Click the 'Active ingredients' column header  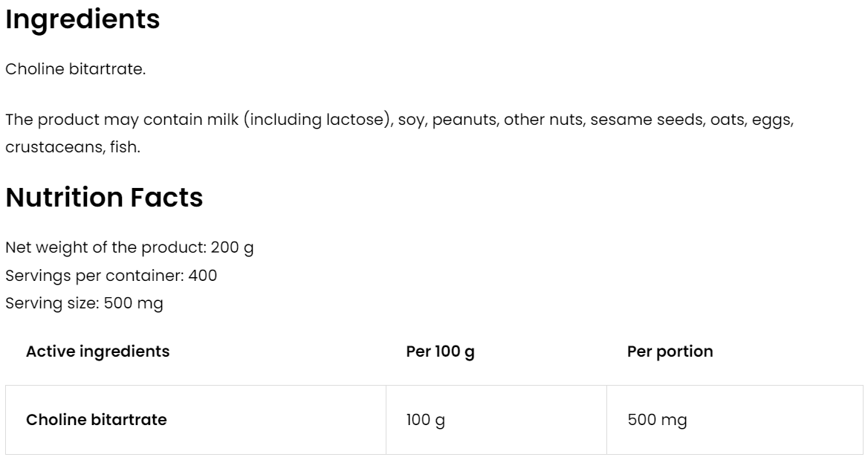click(97, 352)
